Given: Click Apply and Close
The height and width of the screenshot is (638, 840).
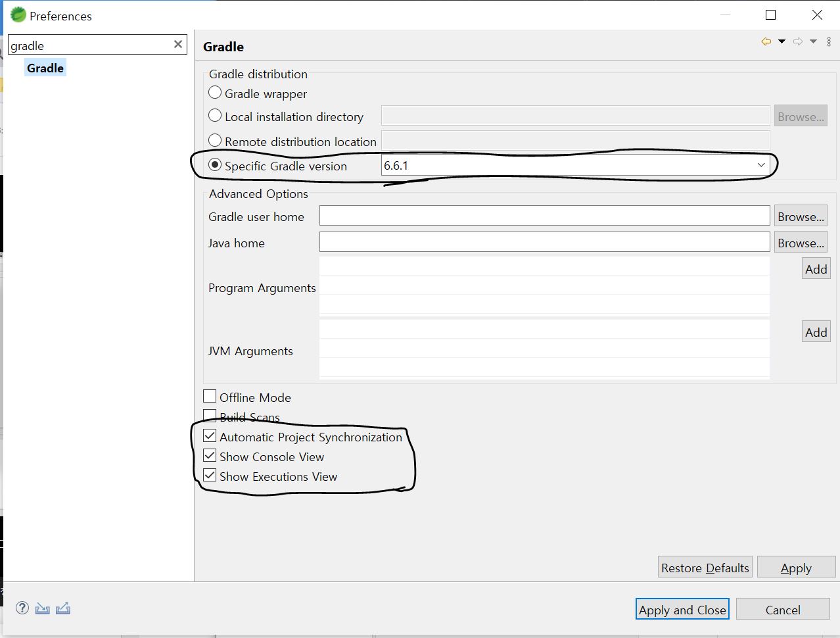Looking at the screenshot, I should (682, 609).
